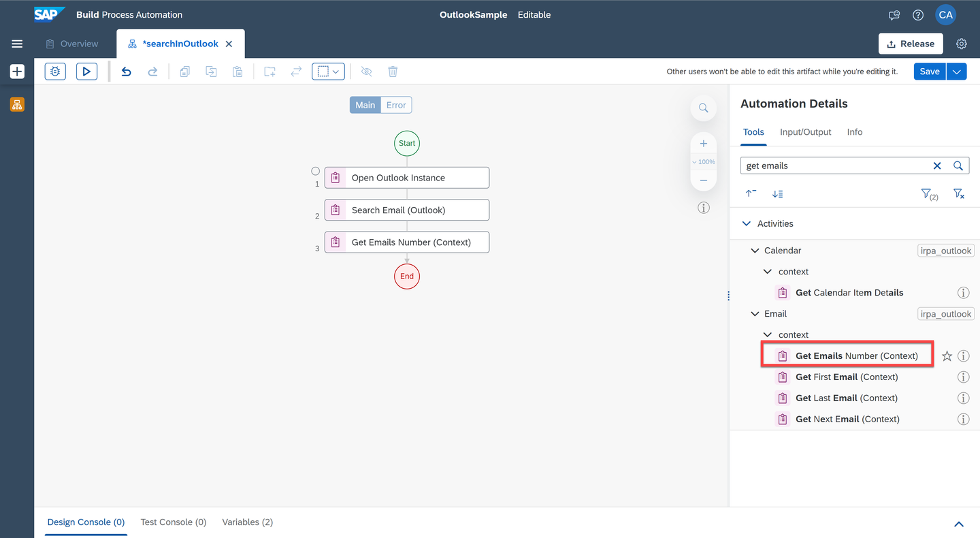980x538 pixels.
Task: Open the hamburger navigation menu
Action: pos(17,44)
